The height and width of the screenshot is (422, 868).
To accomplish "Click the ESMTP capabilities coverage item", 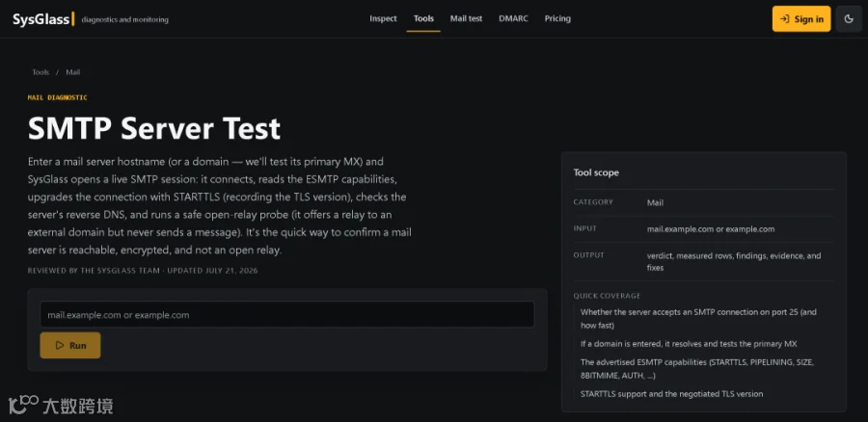I will pos(697,369).
